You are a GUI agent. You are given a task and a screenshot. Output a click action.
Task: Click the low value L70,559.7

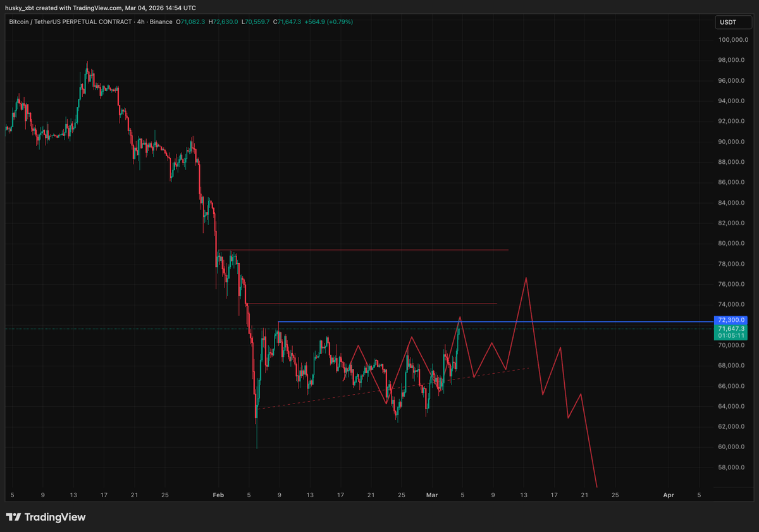[x=256, y=22]
